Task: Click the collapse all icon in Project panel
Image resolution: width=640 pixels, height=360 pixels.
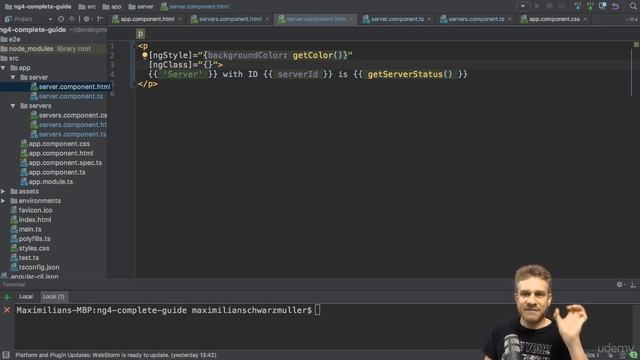Action: point(72,19)
